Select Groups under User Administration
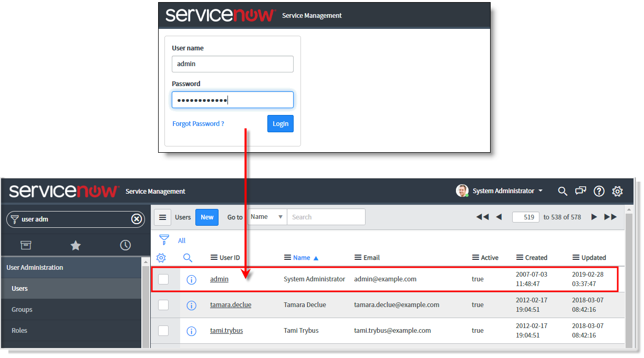 click(x=22, y=309)
